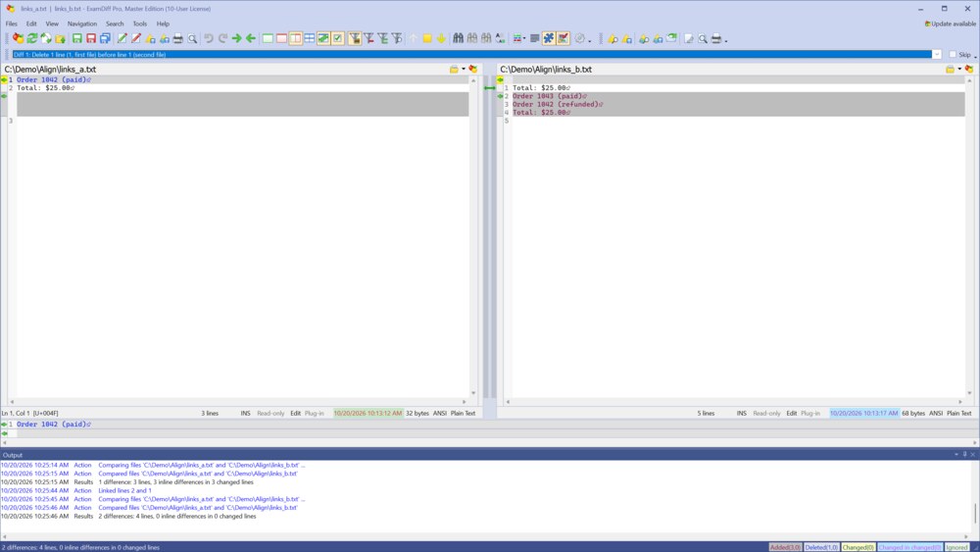This screenshot has width=980, height=552.
Task: Click the Print icon in main toolbar
Action: click(178, 39)
